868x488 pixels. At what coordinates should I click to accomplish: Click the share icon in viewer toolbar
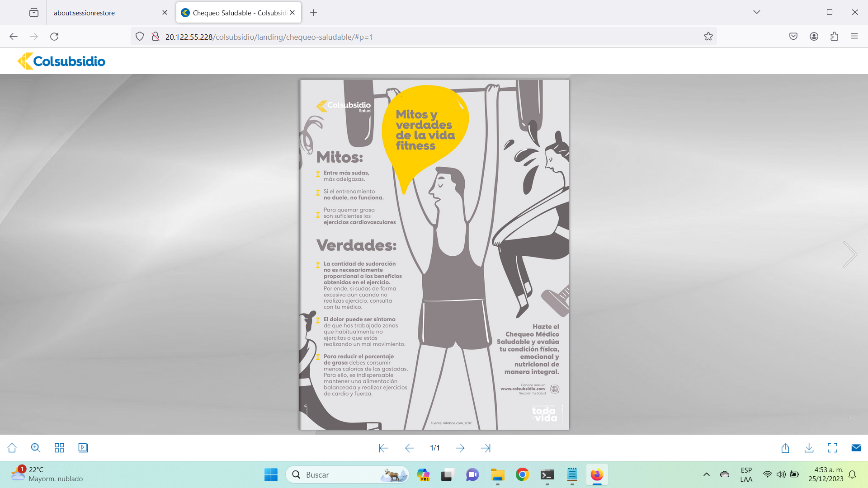(785, 448)
